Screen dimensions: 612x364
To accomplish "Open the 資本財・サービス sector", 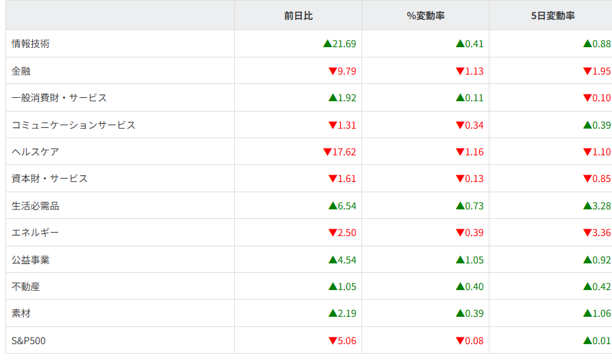I will [x=50, y=179].
